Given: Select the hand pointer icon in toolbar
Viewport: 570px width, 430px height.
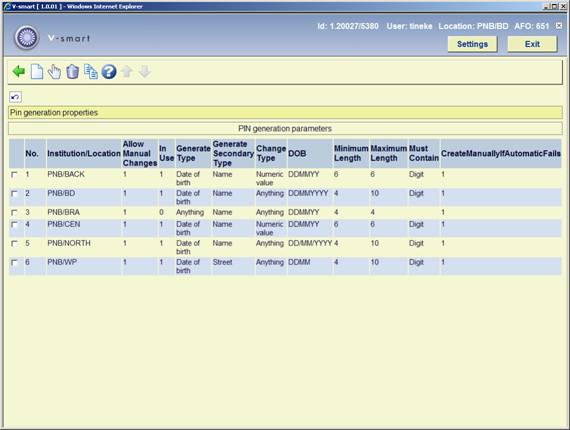Looking at the screenshot, I should tap(54, 72).
